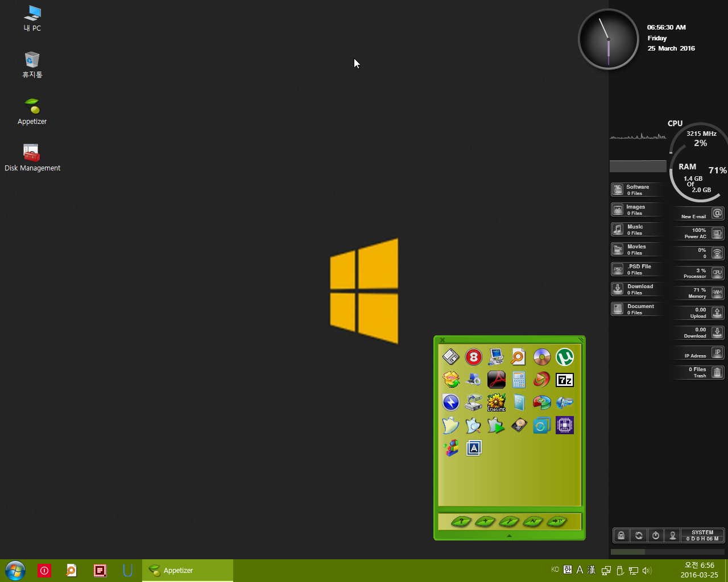Launch uTorrent from the Appetizer dock
Screen dimensions: 728x582
(565, 357)
